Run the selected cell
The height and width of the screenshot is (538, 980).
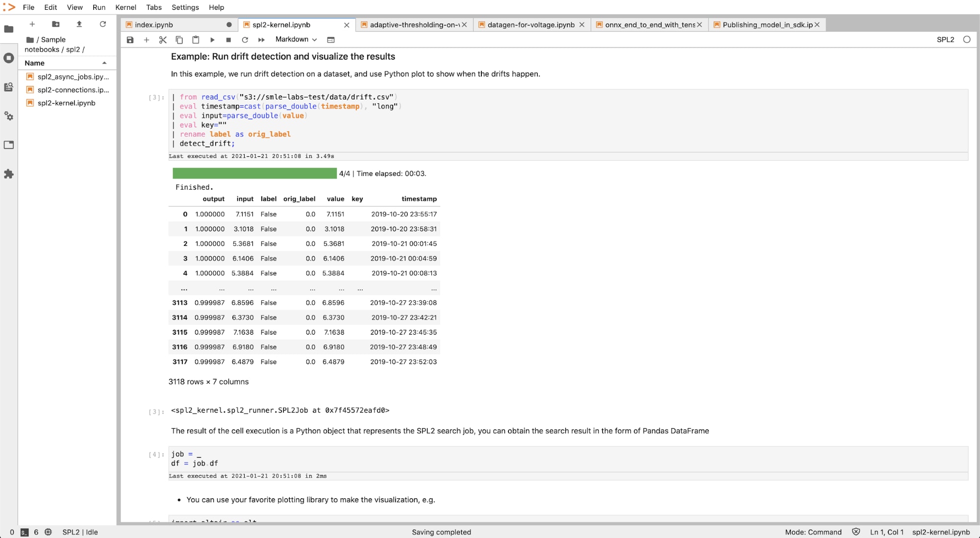(x=212, y=40)
